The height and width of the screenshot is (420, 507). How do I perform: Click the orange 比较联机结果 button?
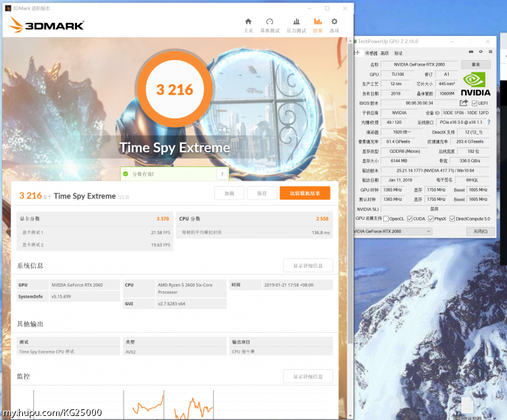(305, 193)
